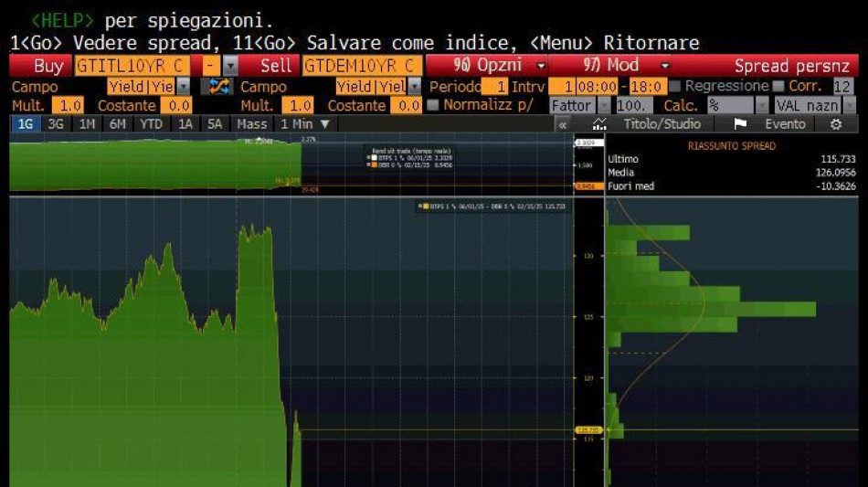Click the spread chart legend box

click(492, 206)
